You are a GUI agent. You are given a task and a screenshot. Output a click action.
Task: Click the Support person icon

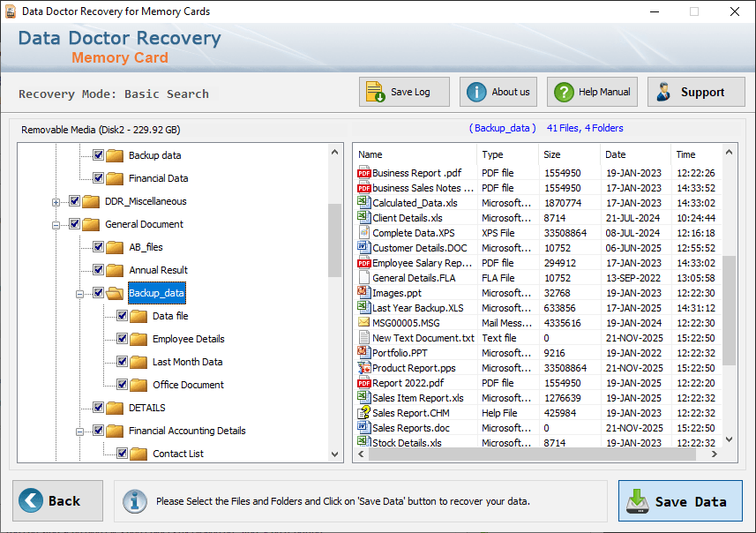(x=664, y=92)
